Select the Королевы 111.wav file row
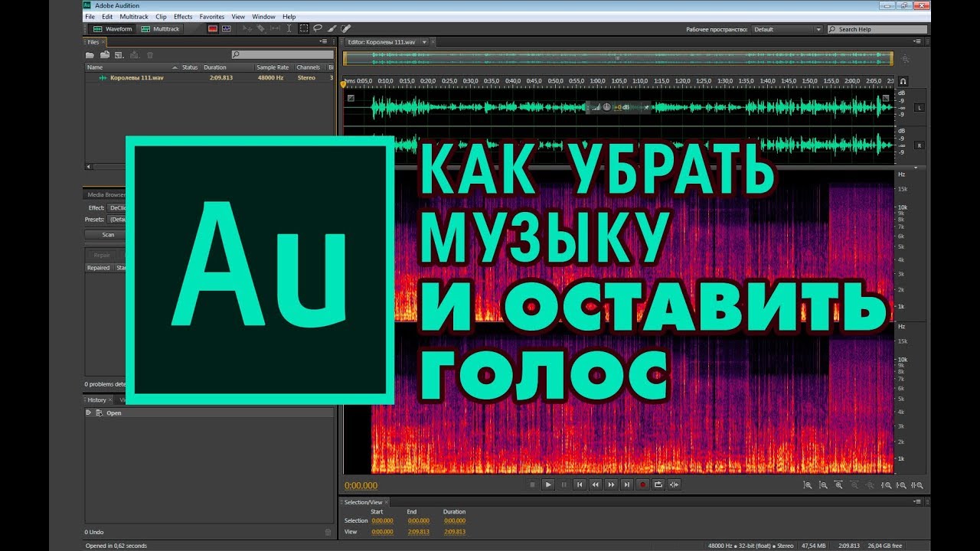The image size is (980, 551). pyautogui.click(x=209, y=77)
